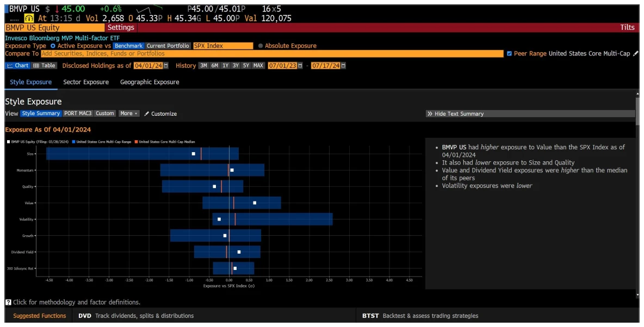This screenshot has height=327, width=644.
Task: Open calendar for Disclosed Holdings date
Action: click(x=166, y=66)
